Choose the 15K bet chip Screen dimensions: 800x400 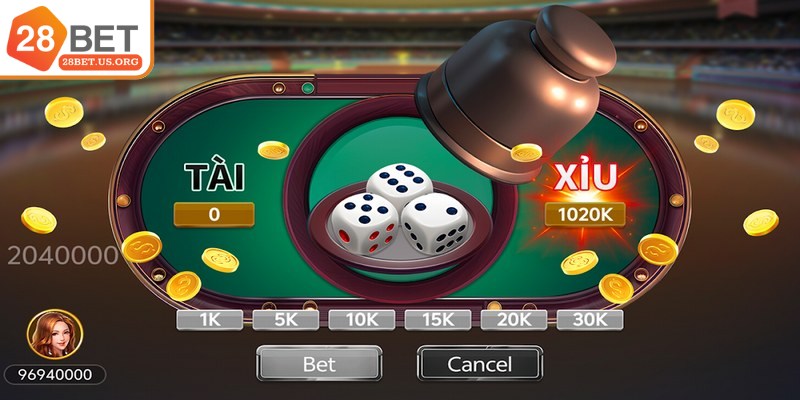438,320
